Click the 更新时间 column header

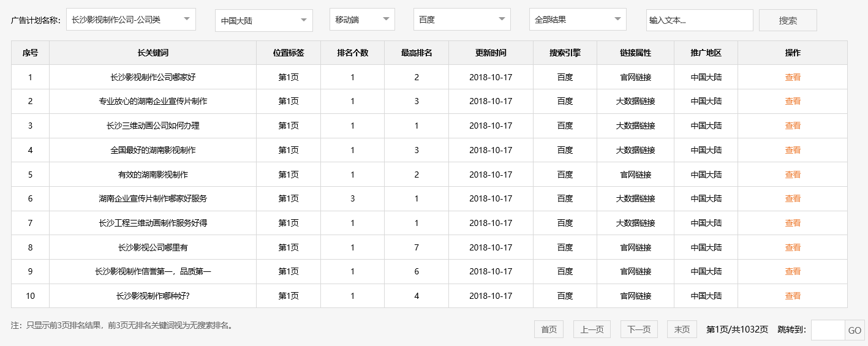[x=491, y=53]
